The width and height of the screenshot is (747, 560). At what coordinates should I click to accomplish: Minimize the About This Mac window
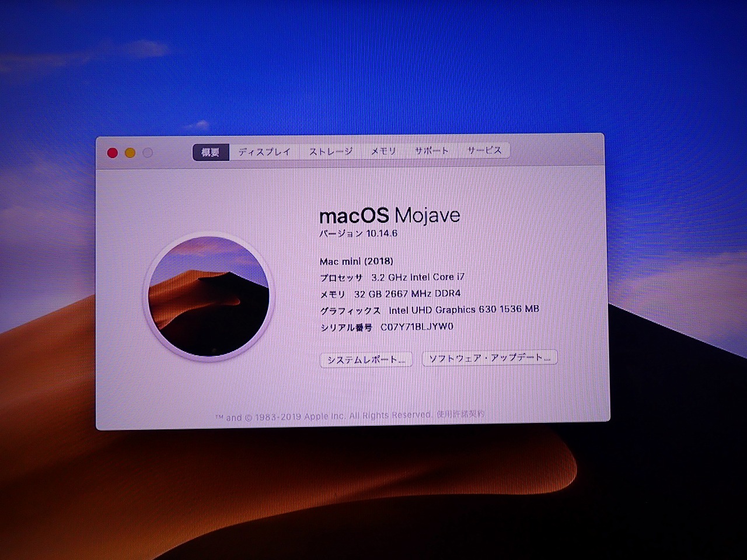coord(130,153)
